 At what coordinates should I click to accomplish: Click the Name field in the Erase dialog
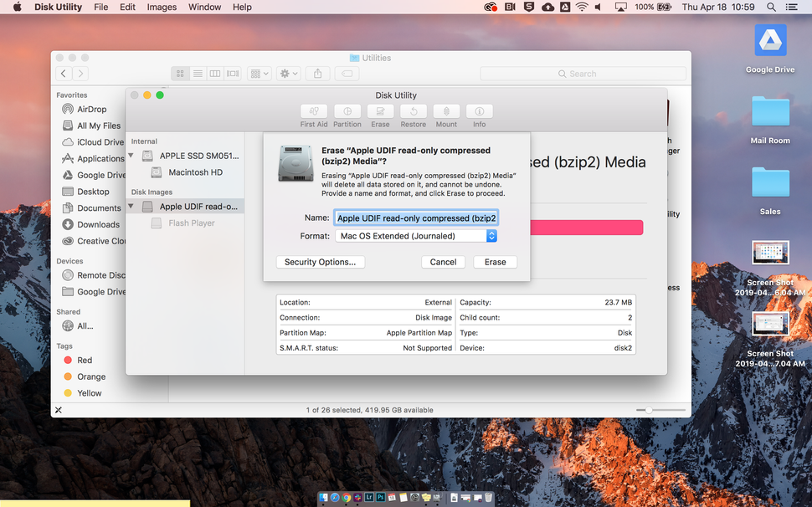(x=415, y=218)
